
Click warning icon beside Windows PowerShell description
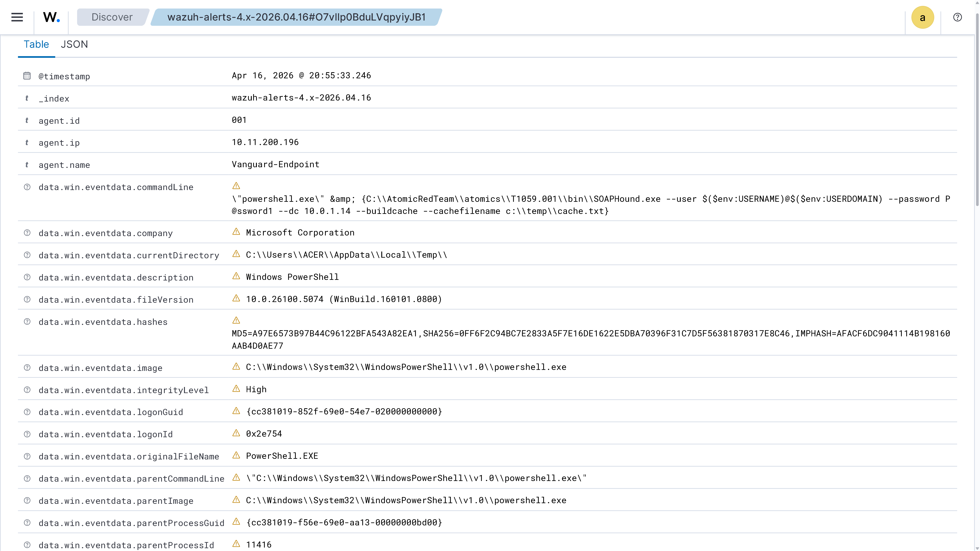tap(236, 276)
